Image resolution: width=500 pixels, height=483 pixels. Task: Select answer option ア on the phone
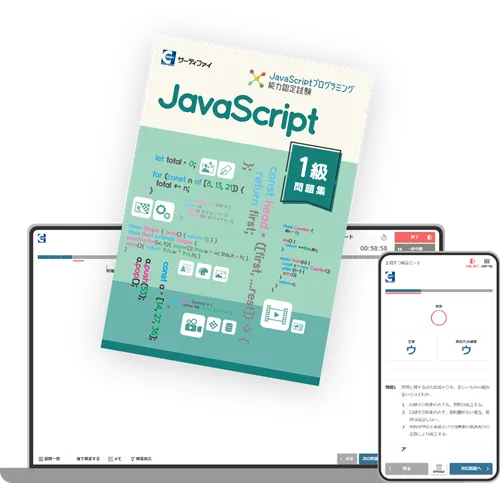(404, 449)
